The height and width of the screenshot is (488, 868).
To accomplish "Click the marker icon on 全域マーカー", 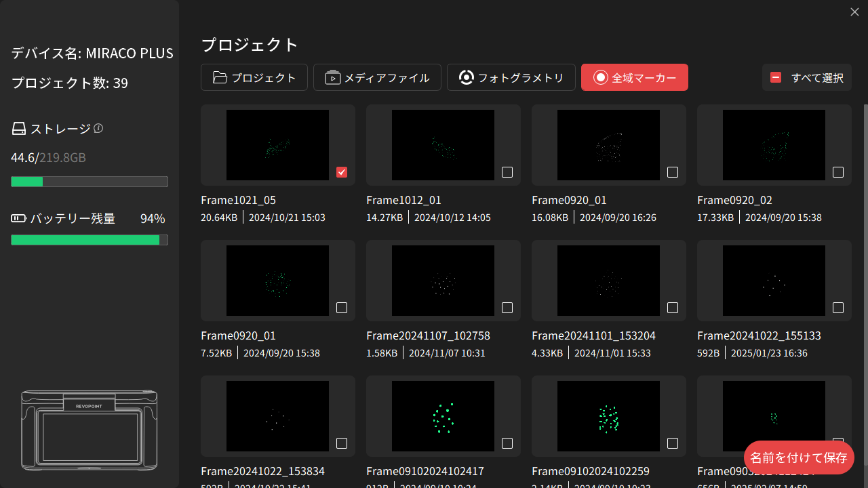I will tap(600, 77).
